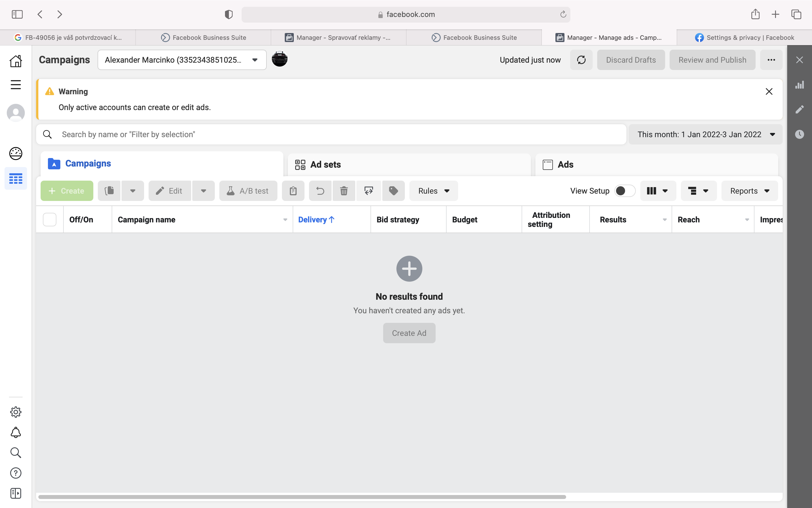This screenshot has width=812, height=508.
Task: Expand the Edit options arrow
Action: (203, 191)
